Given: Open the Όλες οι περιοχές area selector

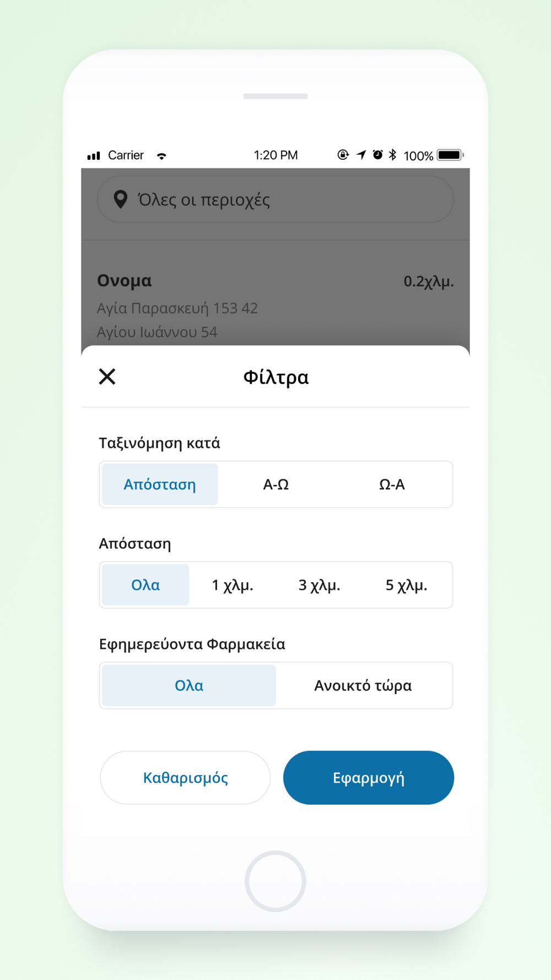Looking at the screenshot, I should tap(275, 200).
